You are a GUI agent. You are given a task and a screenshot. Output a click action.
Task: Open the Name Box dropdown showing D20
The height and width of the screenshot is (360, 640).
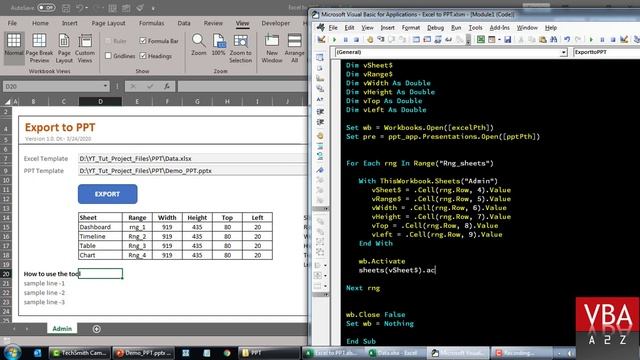click(105, 86)
